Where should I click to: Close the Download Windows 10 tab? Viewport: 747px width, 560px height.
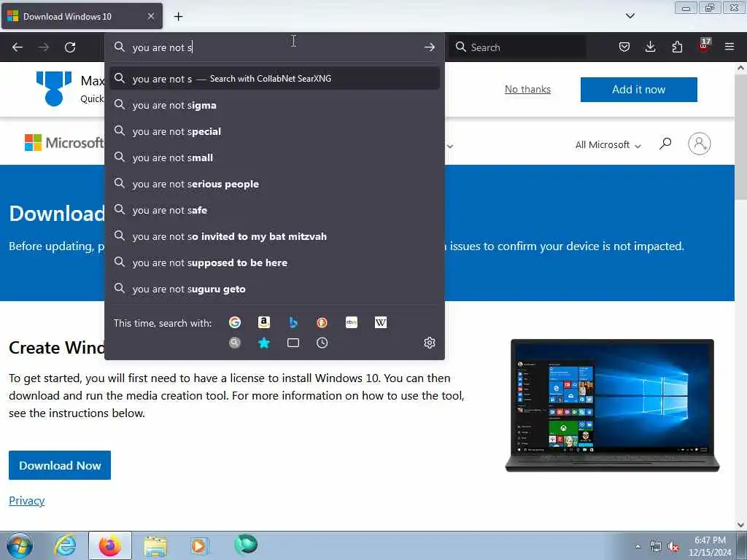coord(151,16)
